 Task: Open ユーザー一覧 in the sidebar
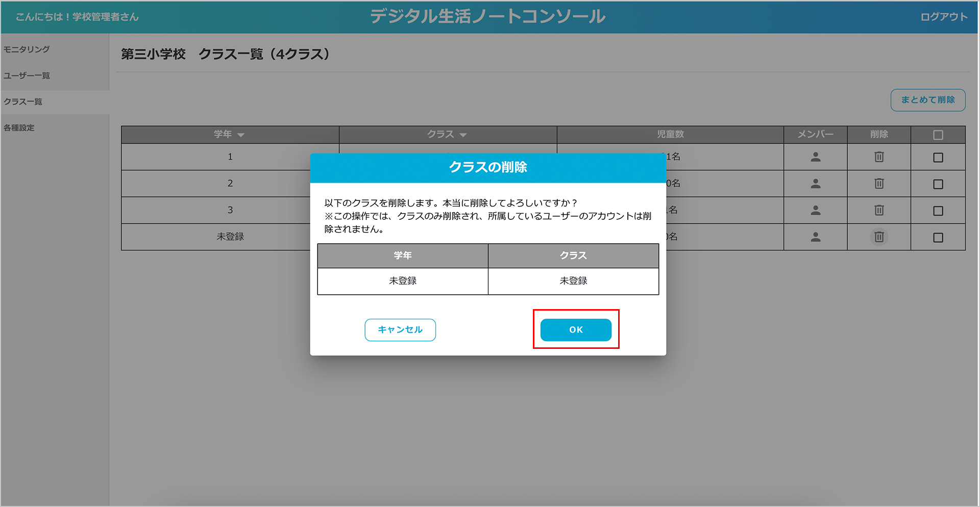(27, 75)
